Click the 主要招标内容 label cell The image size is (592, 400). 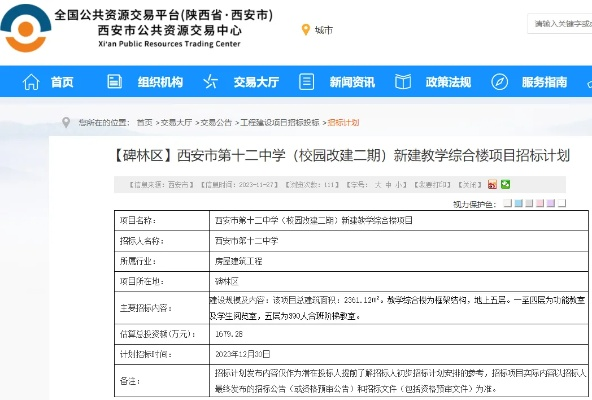click(162, 308)
